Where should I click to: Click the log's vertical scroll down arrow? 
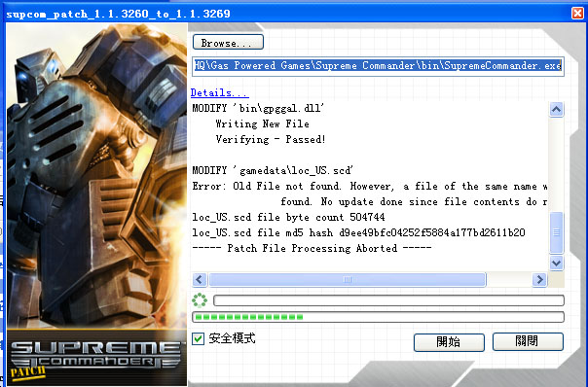point(556,263)
